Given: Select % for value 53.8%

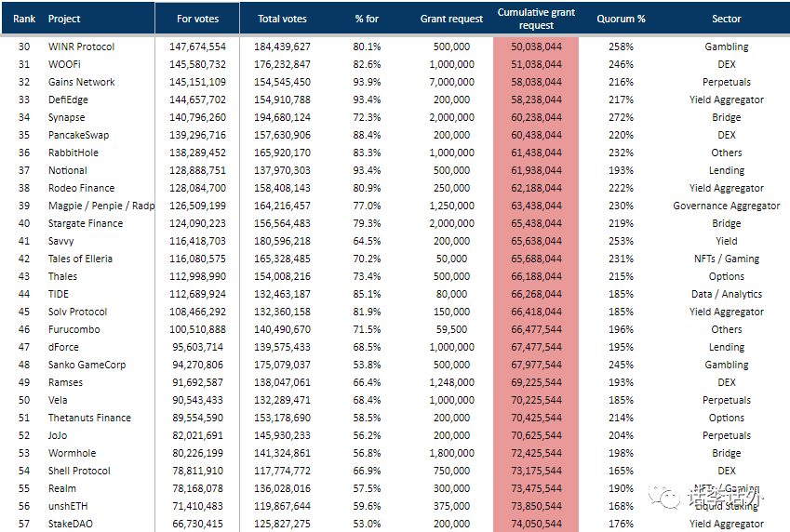Looking at the screenshot, I should coord(367,365).
